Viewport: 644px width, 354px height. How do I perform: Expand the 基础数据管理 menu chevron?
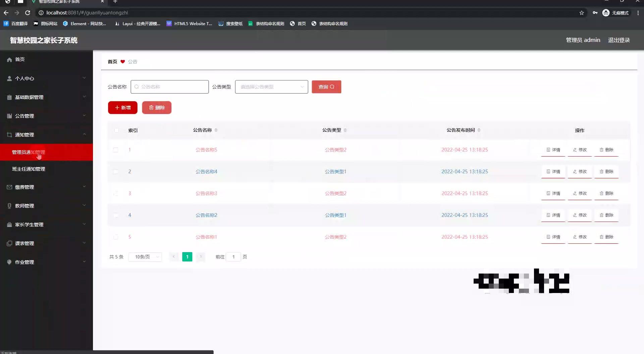(84, 97)
